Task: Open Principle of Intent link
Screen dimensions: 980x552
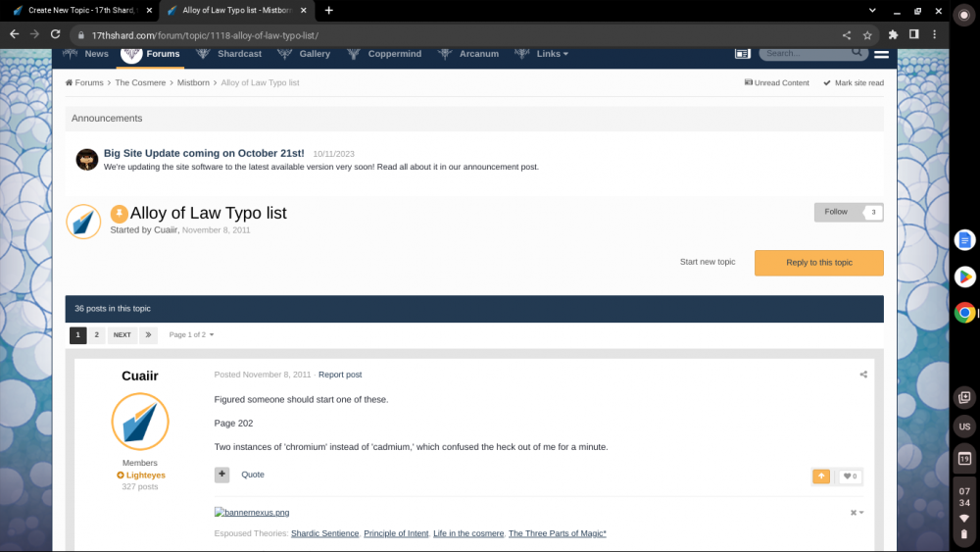Action: (x=396, y=533)
